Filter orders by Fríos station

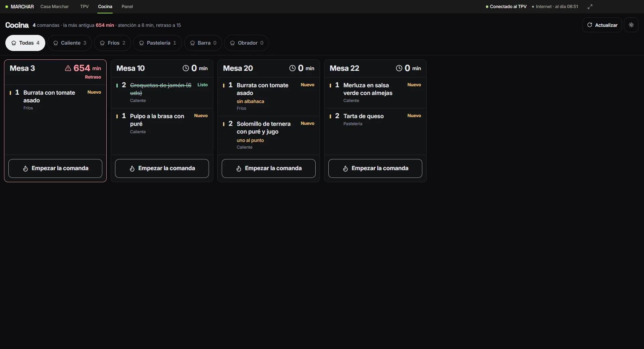coord(112,43)
